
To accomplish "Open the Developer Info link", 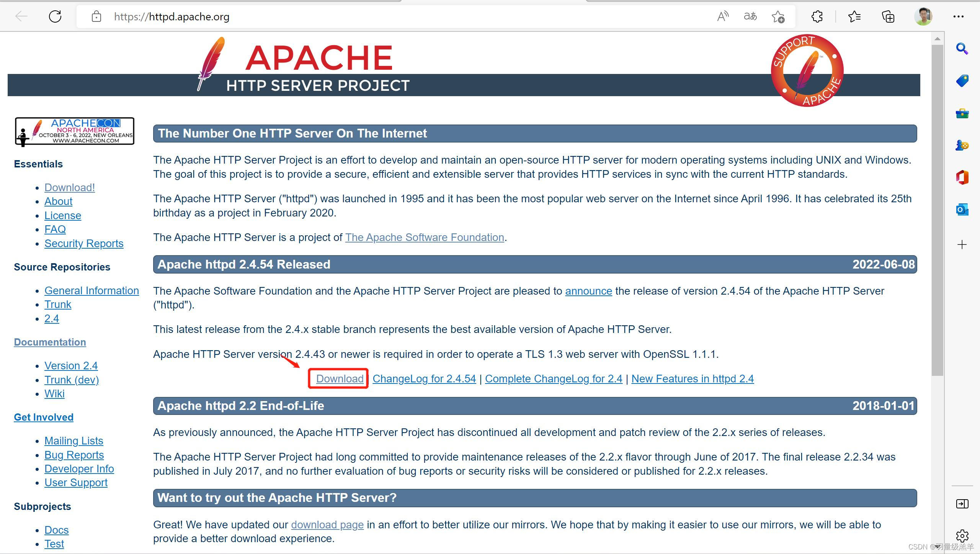I will click(79, 469).
